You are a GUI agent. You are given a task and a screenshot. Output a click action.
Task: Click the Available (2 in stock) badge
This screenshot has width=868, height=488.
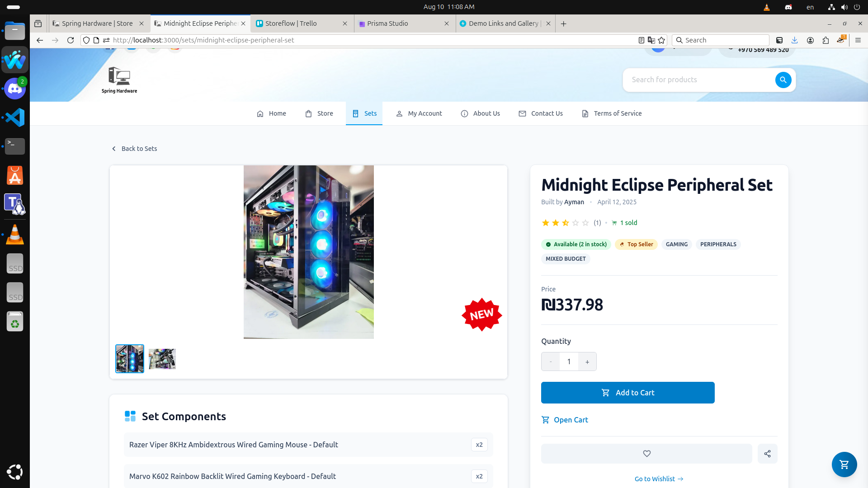pos(576,244)
